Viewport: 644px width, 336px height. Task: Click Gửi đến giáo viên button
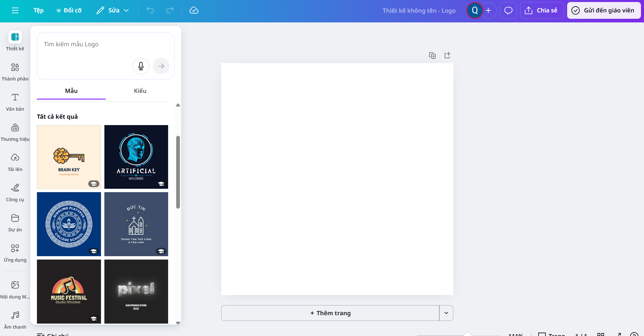click(604, 10)
